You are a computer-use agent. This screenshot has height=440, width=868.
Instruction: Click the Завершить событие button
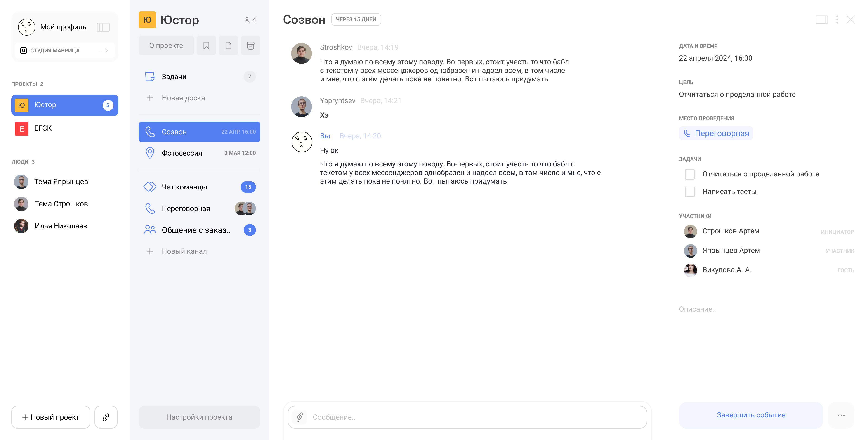(x=751, y=415)
